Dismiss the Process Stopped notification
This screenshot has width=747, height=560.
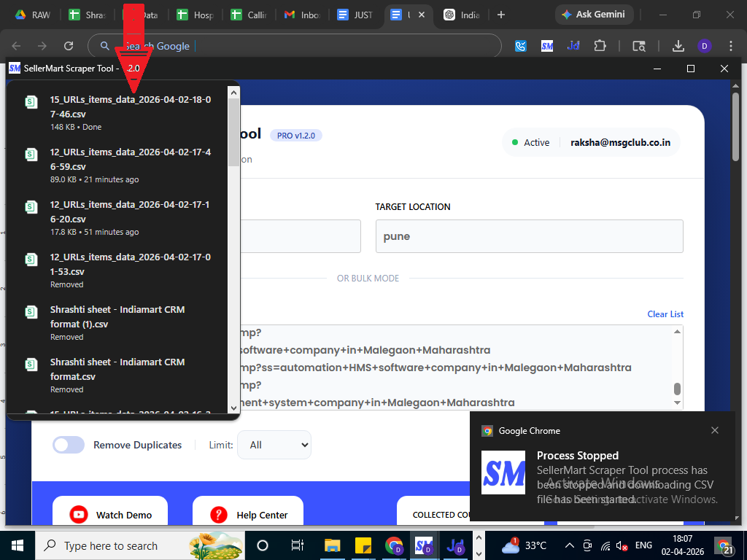pos(715,430)
